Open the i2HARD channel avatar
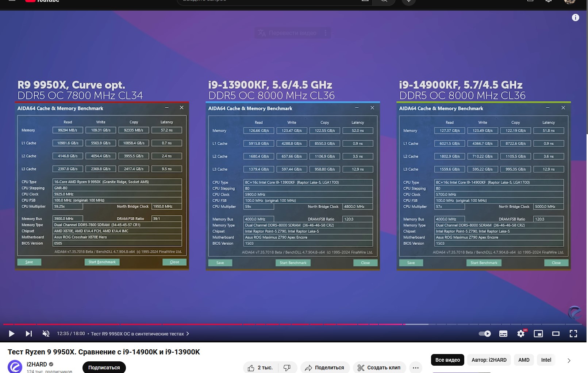 coord(15,366)
